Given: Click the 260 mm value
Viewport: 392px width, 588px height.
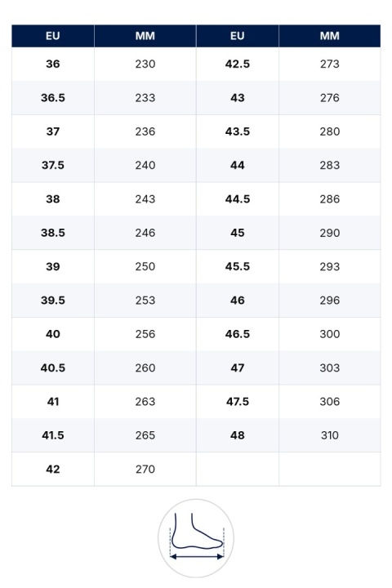Looking at the screenshot, I should pyautogui.click(x=145, y=367).
